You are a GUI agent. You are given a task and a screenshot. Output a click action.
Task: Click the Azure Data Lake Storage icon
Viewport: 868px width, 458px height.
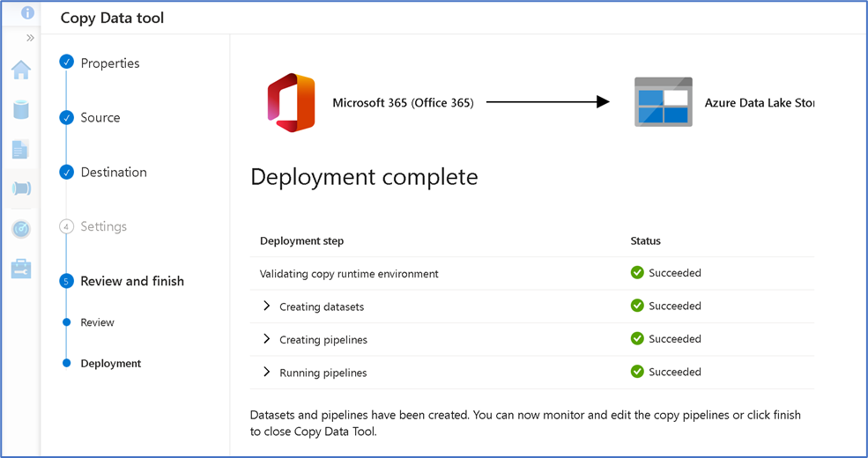(x=664, y=102)
